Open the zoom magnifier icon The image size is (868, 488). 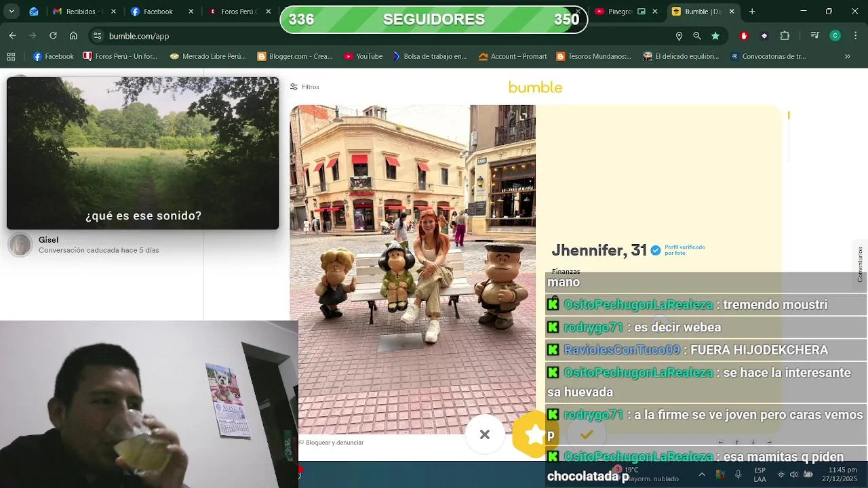(x=697, y=36)
